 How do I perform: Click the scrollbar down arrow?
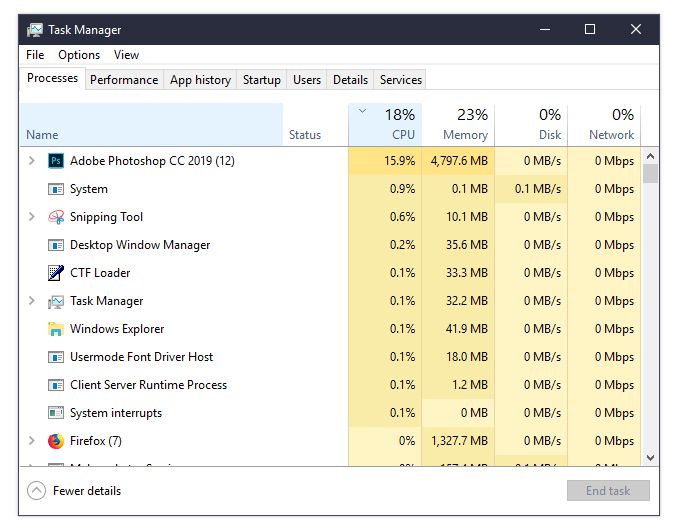coord(650,457)
